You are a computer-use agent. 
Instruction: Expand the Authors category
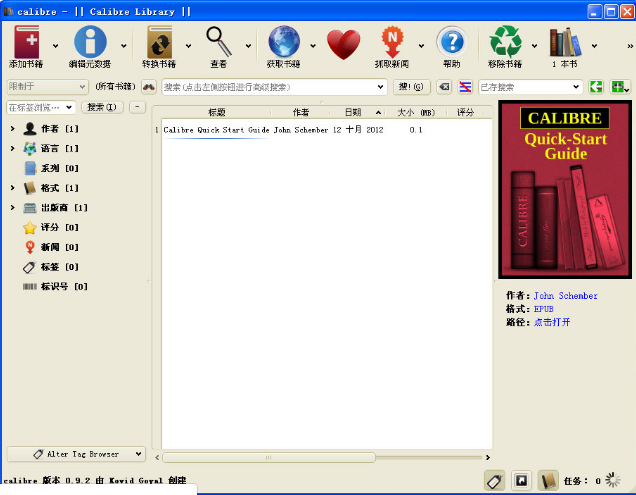pyautogui.click(x=13, y=129)
